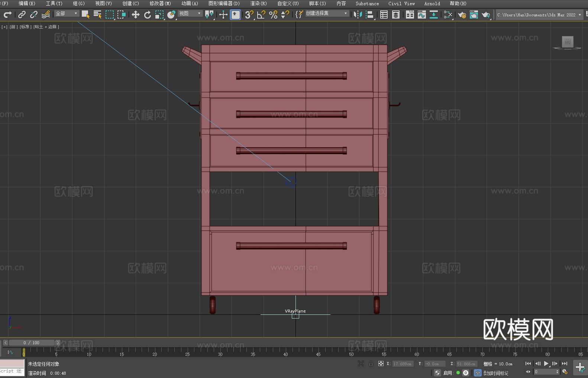Open 创建选择集 named selection dropdown
The width and height of the screenshot is (588, 378).
click(327, 13)
